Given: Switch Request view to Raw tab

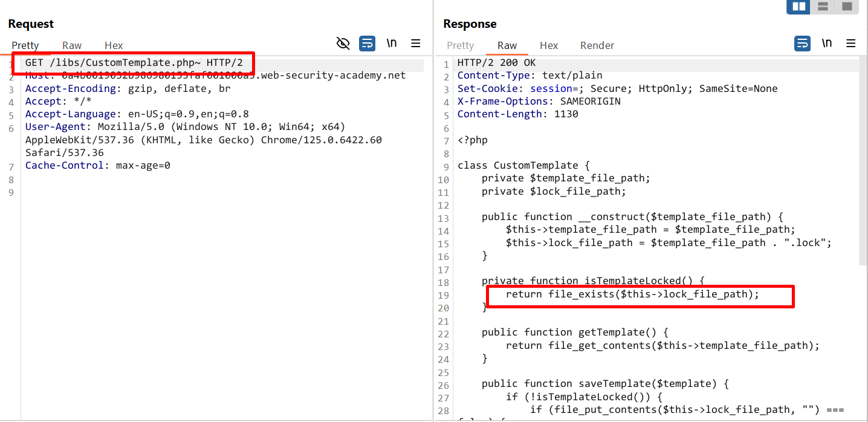Looking at the screenshot, I should [x=72, y=45].
